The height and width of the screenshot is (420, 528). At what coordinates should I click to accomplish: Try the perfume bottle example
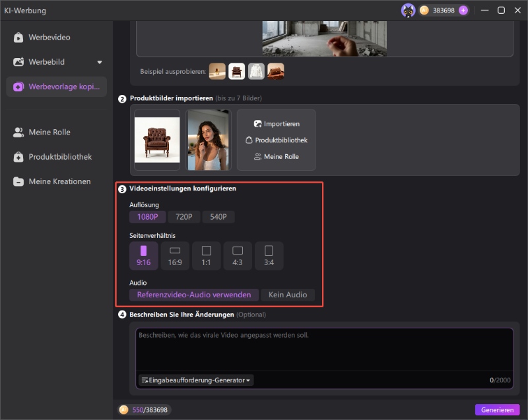(217, 71)
